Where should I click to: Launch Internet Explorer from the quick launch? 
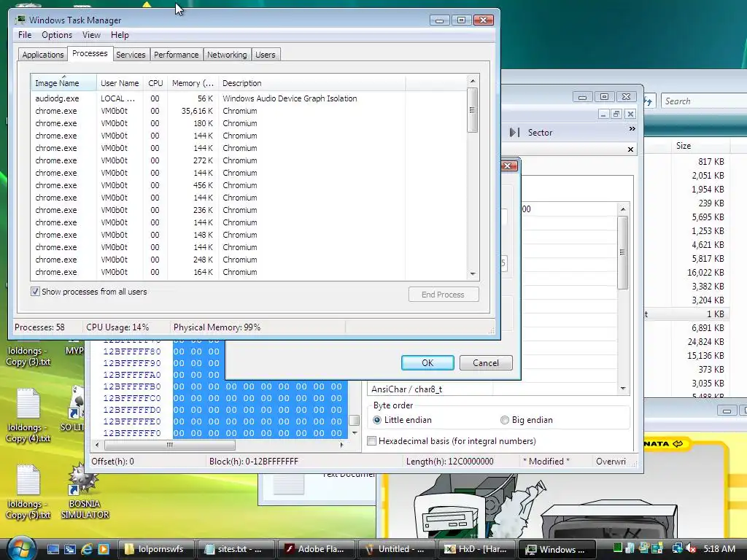(87, 549)
